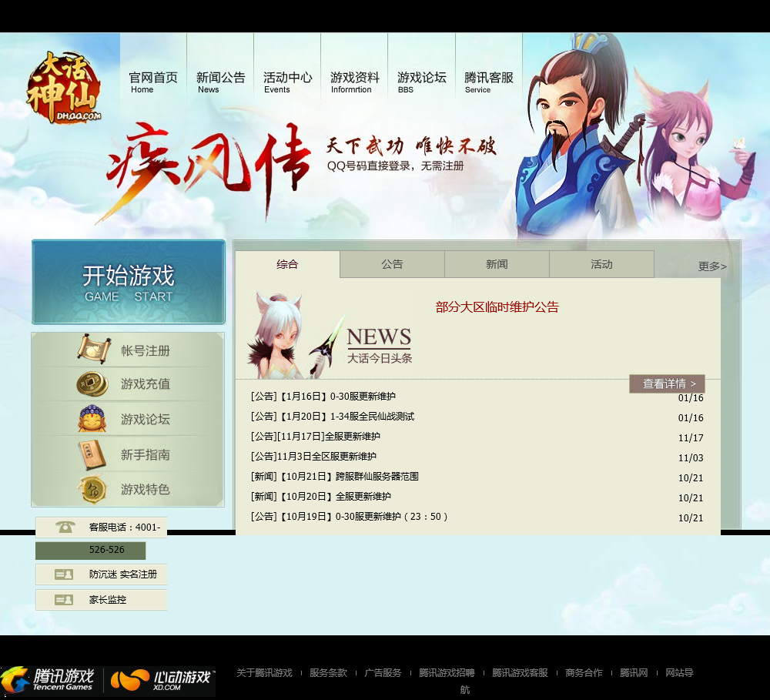This screenshot has width=770, height=700.
Task: Open 游戏充值 recharge link
Action: 146,383
